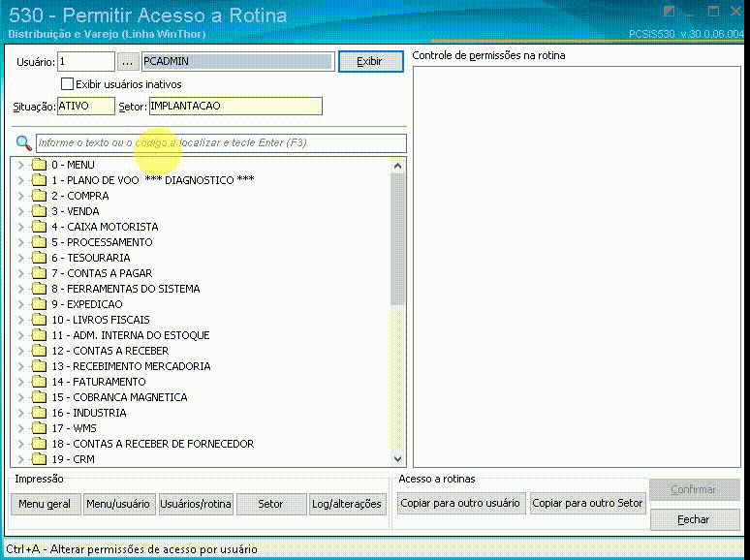
Task: Expand the 1 - PLANO DE VOO node
Action: pyautogui.click(x=20, y=180)
